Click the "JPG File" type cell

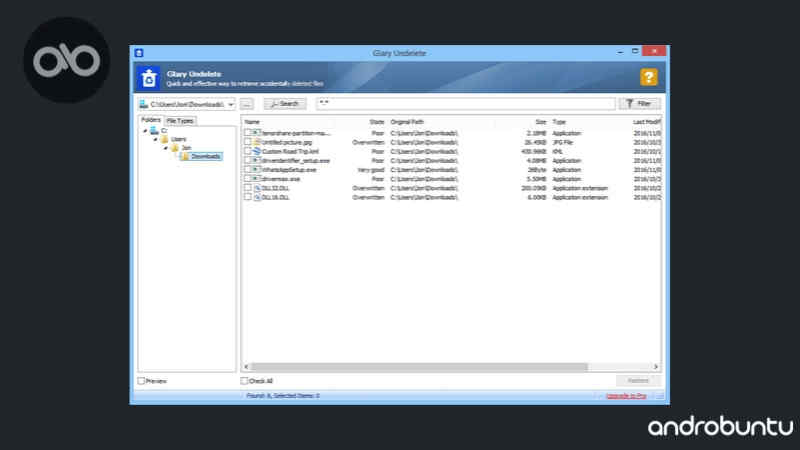click(x=563, y=142)
